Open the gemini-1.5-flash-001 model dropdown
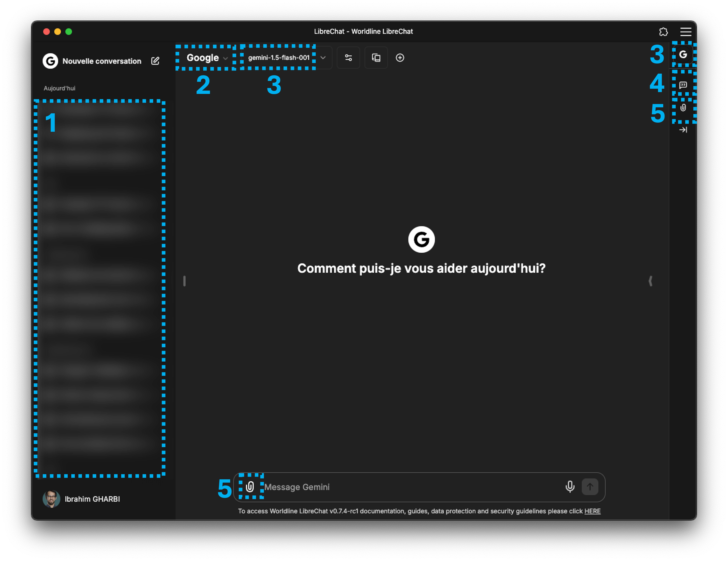 [287, 58]
